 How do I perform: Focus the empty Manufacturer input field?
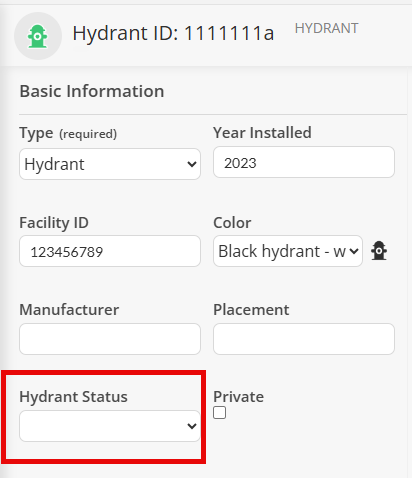[110, 339]
